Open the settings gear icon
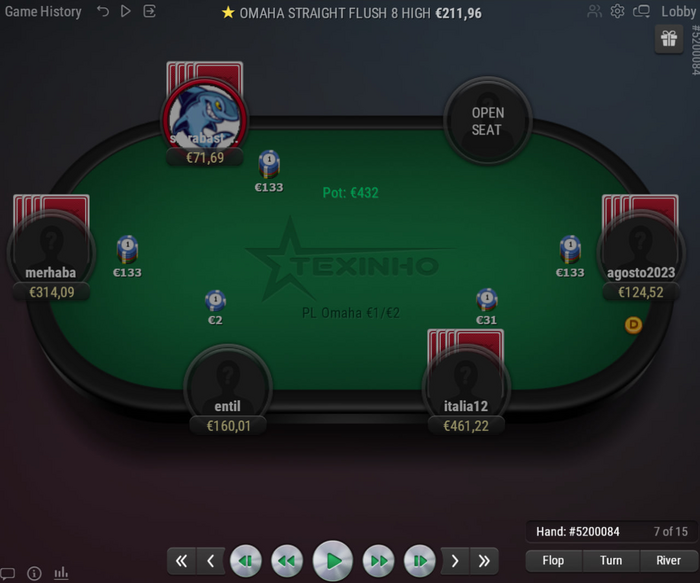This screenshot has height=583, width=700. point(617,11)
